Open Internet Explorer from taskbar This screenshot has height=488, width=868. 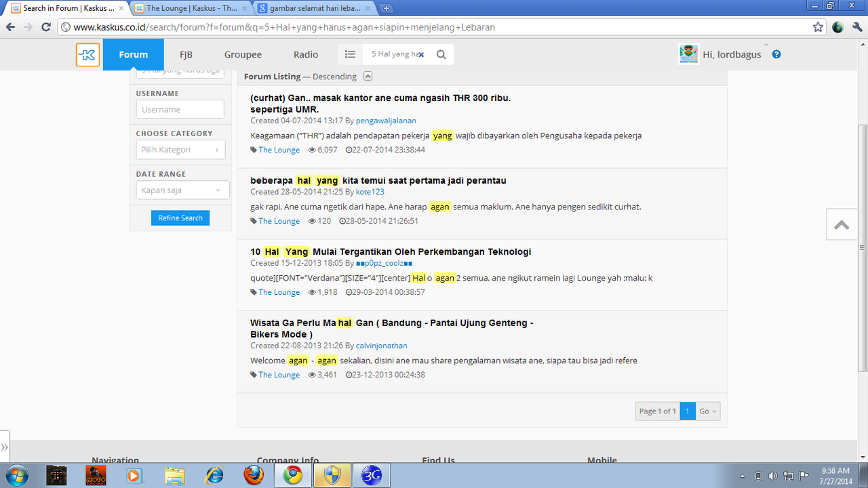[214, 475]
